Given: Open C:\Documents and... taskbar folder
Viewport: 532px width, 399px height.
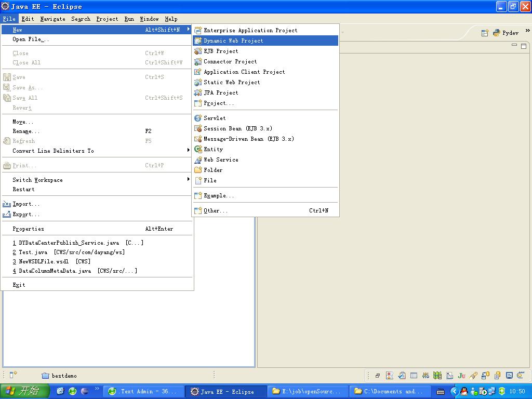Looking at the screenshot, I should pos(390,392).
